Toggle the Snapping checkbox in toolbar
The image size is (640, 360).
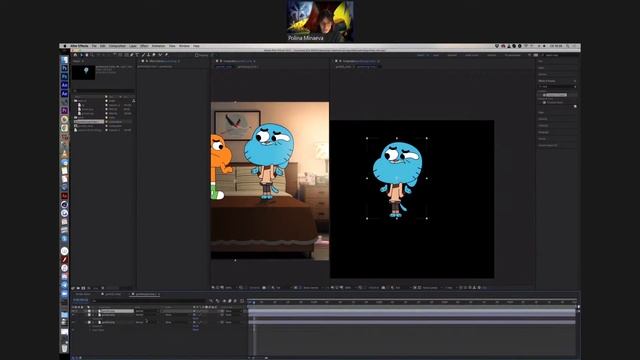(x=197, y=55)
